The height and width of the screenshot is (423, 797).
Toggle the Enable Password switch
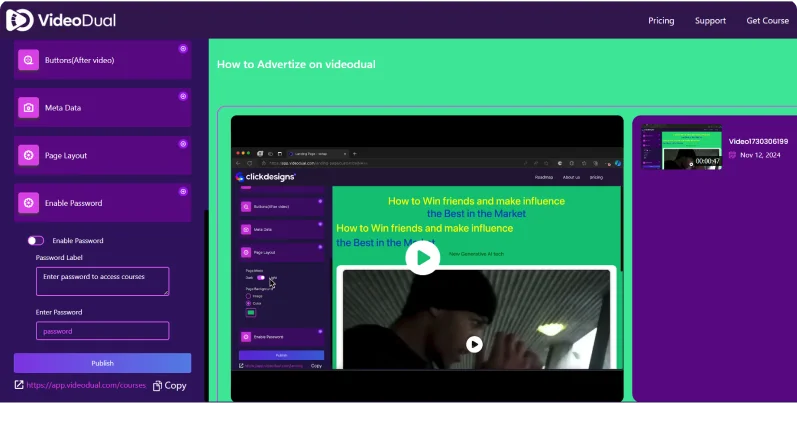coord(36,241)
